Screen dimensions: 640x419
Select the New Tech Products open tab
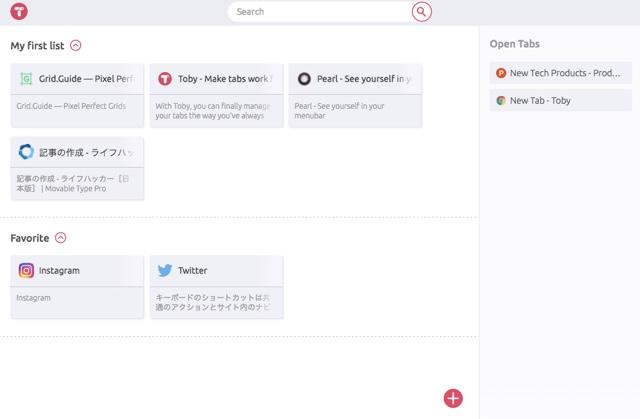pyautogui.click(x=565, y=73)
